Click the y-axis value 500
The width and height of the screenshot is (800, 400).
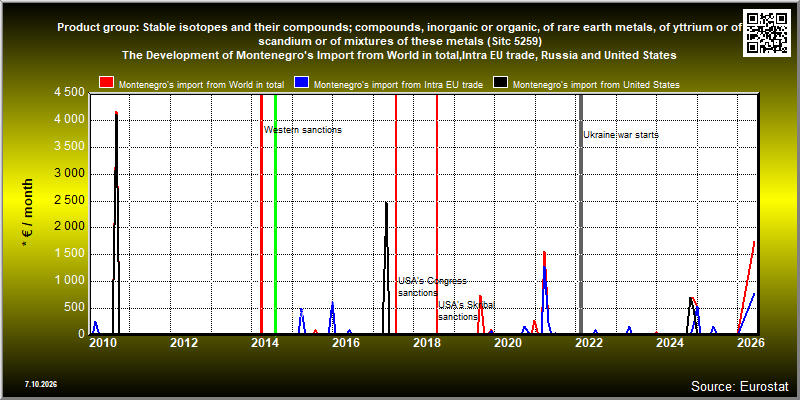(74, 308)
